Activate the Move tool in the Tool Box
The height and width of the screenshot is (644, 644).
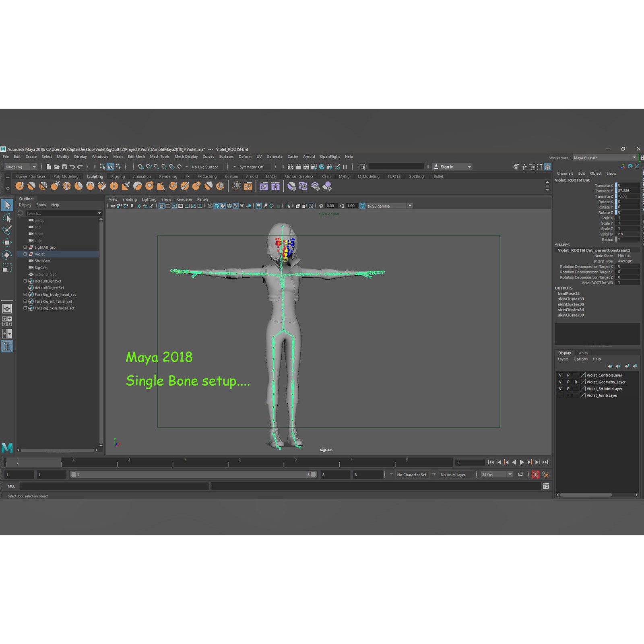point(7,242)
